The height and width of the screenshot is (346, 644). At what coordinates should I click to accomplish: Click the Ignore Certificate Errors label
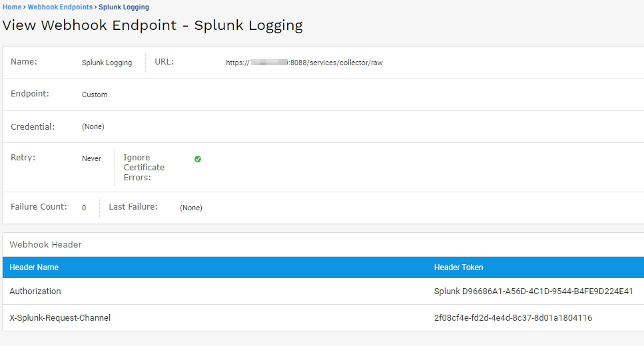[144, 168]
